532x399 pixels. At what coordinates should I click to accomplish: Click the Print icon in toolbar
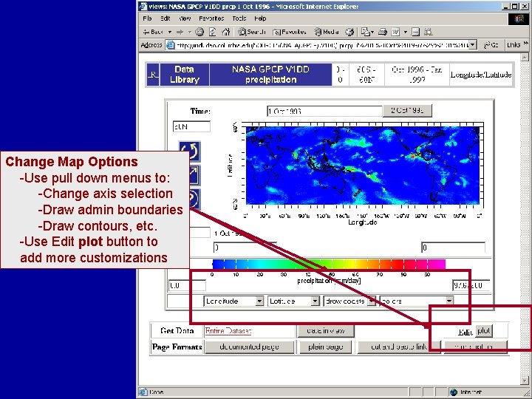pyautogui.click(x=383, y=32)
